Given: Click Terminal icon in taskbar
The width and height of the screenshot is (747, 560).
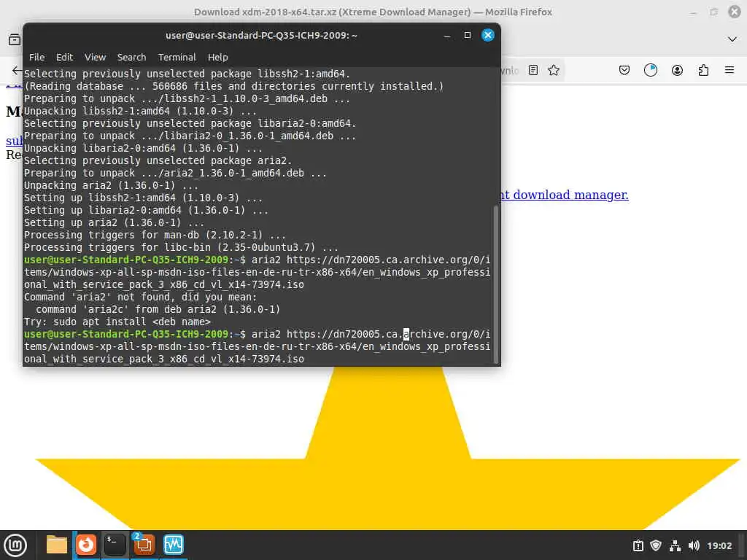Looking at the screenshot, I should pyautogui.click(x=115, y=545).
